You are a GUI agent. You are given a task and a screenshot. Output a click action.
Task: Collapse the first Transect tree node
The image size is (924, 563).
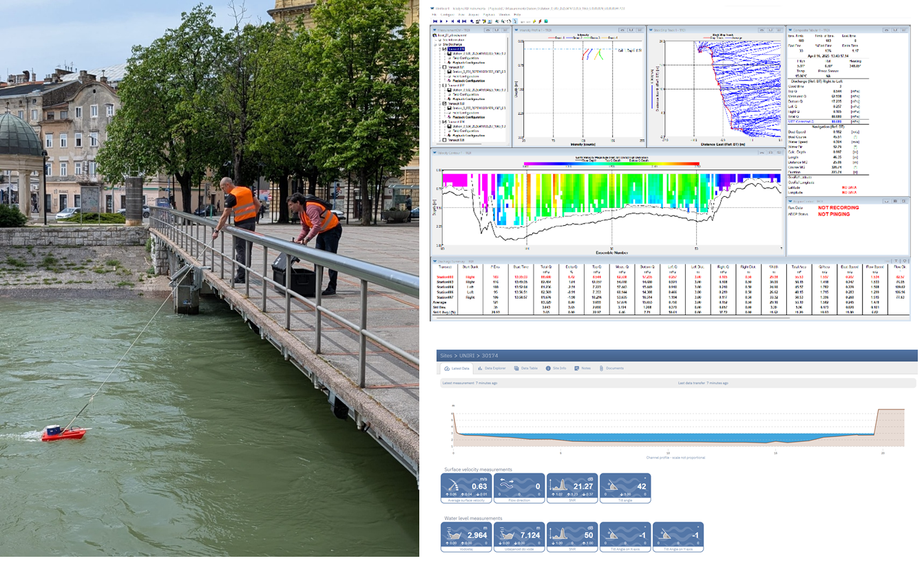441,50
